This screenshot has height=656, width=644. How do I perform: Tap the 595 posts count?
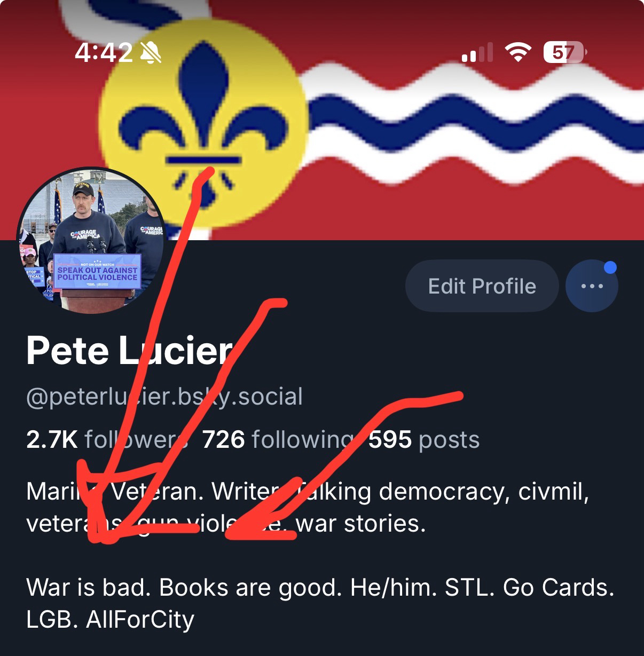pyautogui.click(x=424, y=440)
